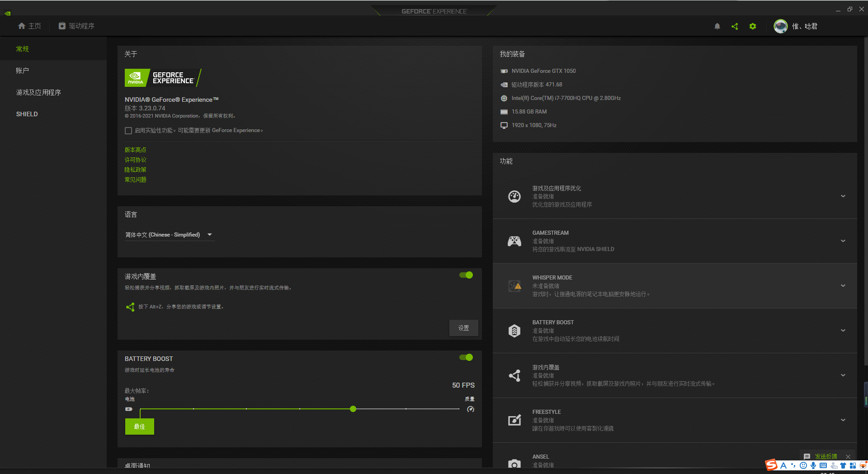Expand the BATTERY BOOST feature chevron
Screen dimensions: 868x474
(843, 331)
